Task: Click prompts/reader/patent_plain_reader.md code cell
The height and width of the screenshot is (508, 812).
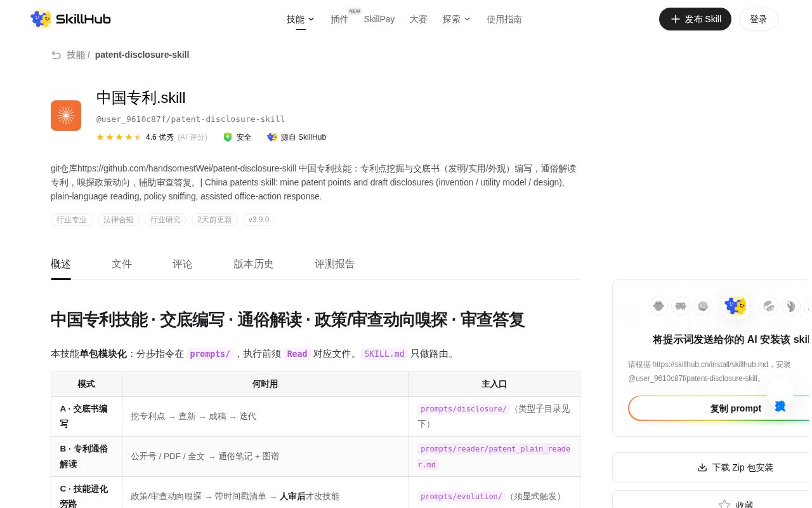Action: (494, 457)
